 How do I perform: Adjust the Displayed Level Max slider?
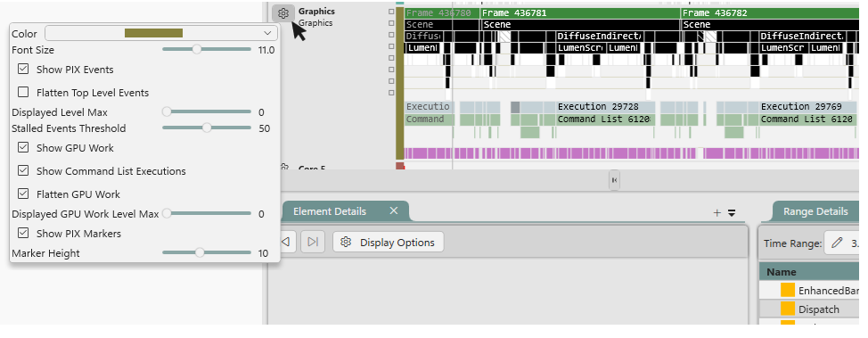tap(206, 112)
